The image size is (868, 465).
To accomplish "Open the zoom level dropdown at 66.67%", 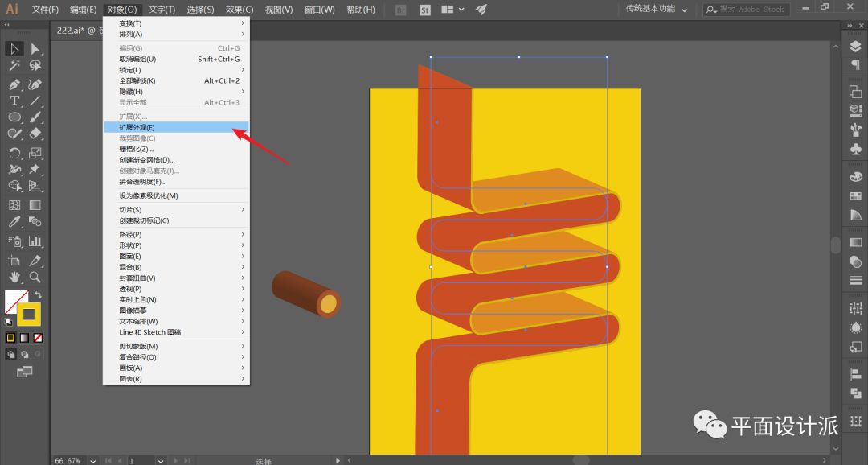I will [x=93, y=461].
